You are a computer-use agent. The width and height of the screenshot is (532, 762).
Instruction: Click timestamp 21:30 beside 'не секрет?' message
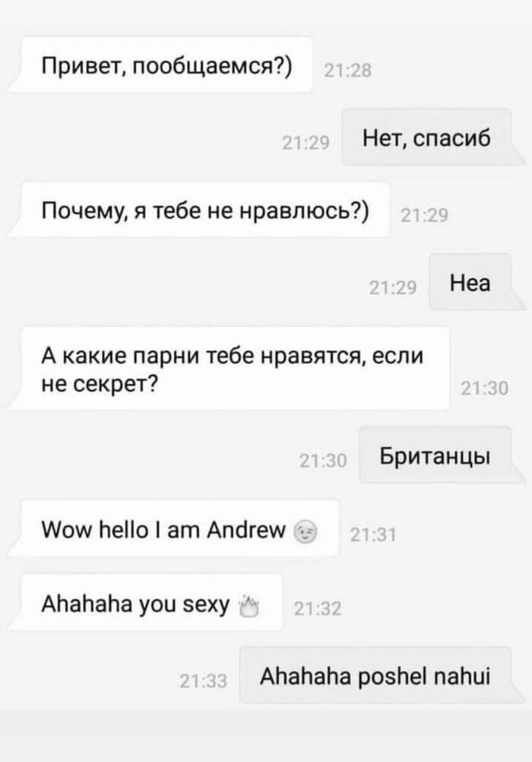484,388
